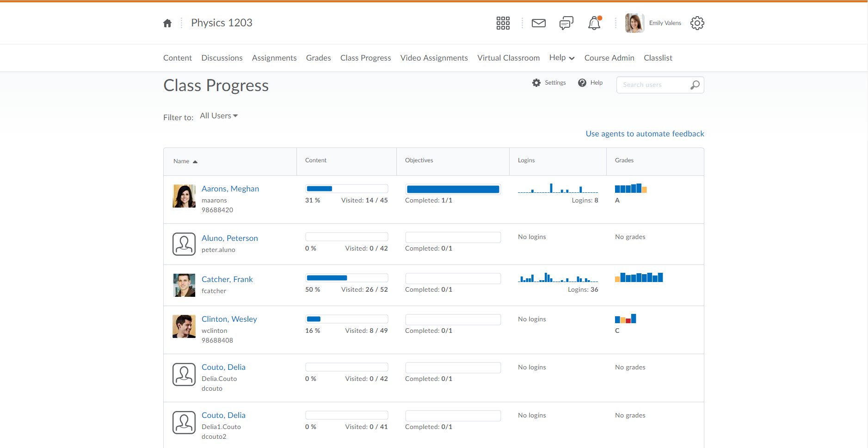Sort by Name column arrow
This screenshot has width=868, height=448.
(195, 162)
